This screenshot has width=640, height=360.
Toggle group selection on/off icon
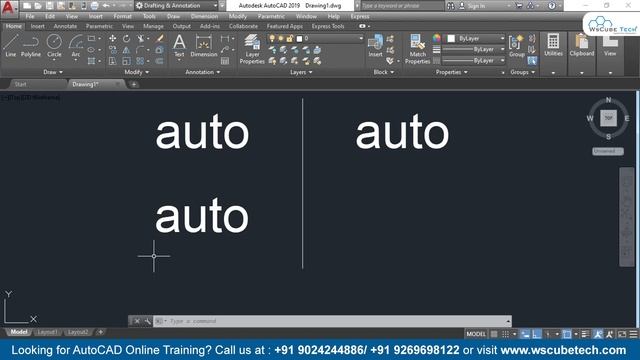532,61
